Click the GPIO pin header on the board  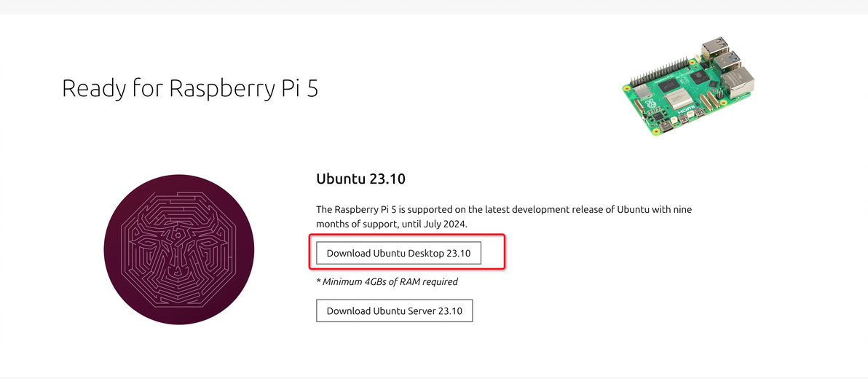(659, 72)
